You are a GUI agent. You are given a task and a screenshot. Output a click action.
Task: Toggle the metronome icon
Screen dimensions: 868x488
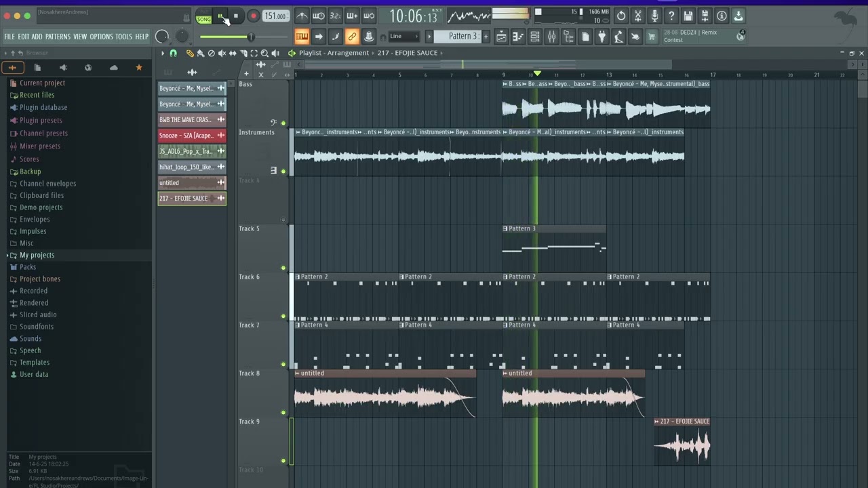pos(302,16)
